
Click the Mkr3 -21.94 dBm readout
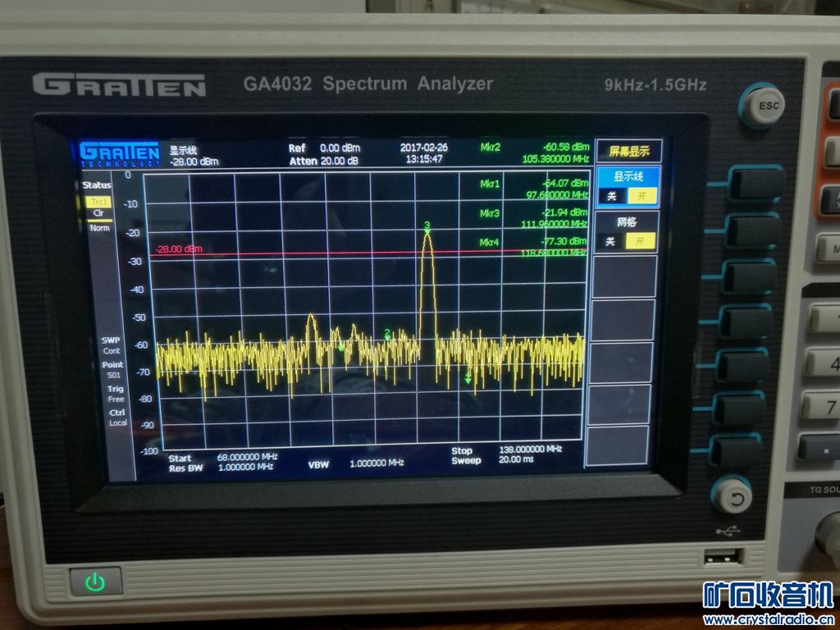click(533, 212)
